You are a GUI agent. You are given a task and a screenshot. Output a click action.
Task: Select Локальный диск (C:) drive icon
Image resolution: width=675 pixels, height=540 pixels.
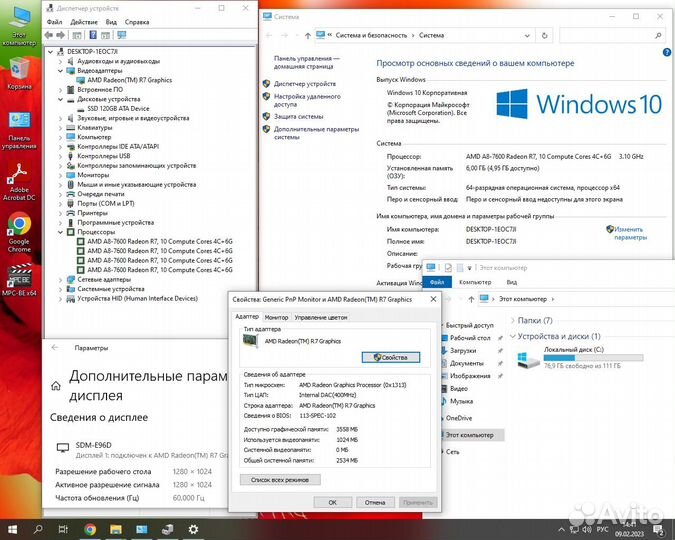point(528,360)
